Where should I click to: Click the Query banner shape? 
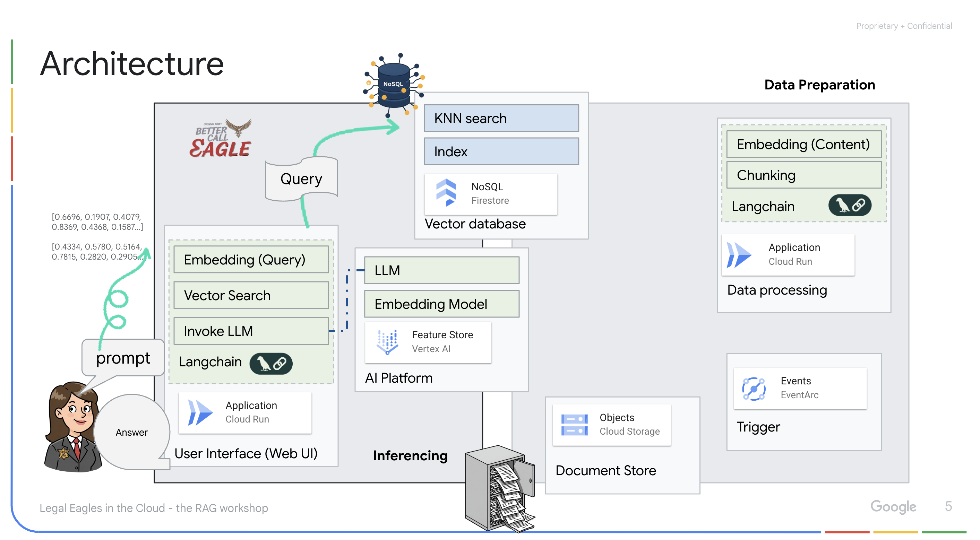301,178
